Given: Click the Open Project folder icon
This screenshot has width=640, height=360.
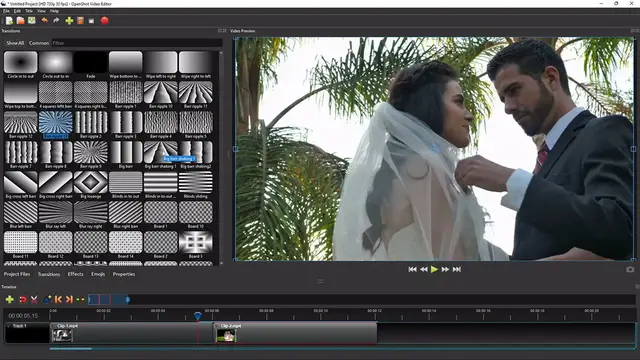Looking at the screenshot, I should [x=20, y=20].
